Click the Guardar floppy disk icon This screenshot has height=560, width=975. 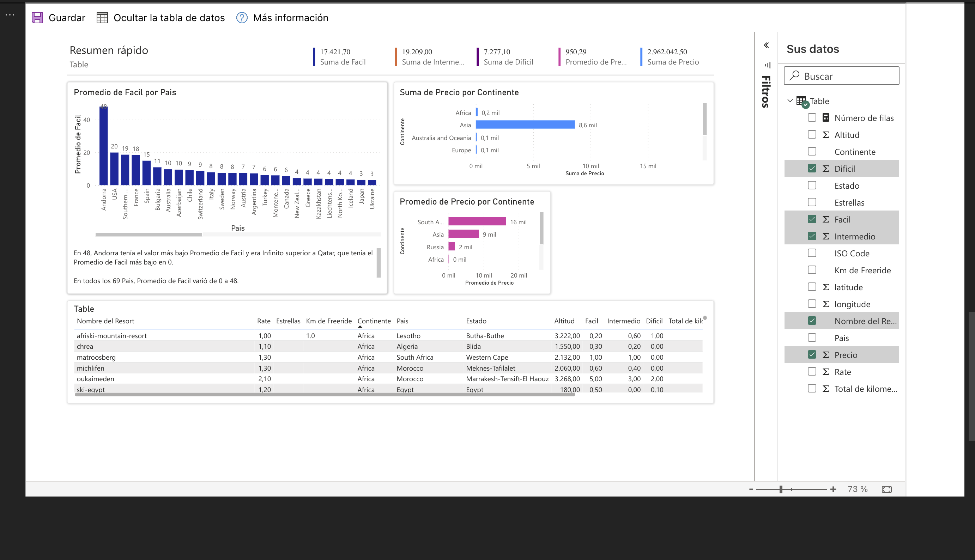[x=37, y=18]
